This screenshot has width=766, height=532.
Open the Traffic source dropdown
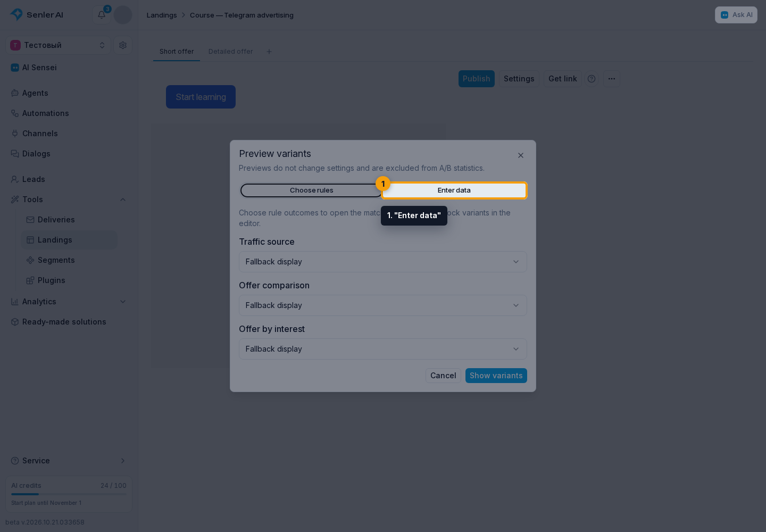(x=383, y=262)
